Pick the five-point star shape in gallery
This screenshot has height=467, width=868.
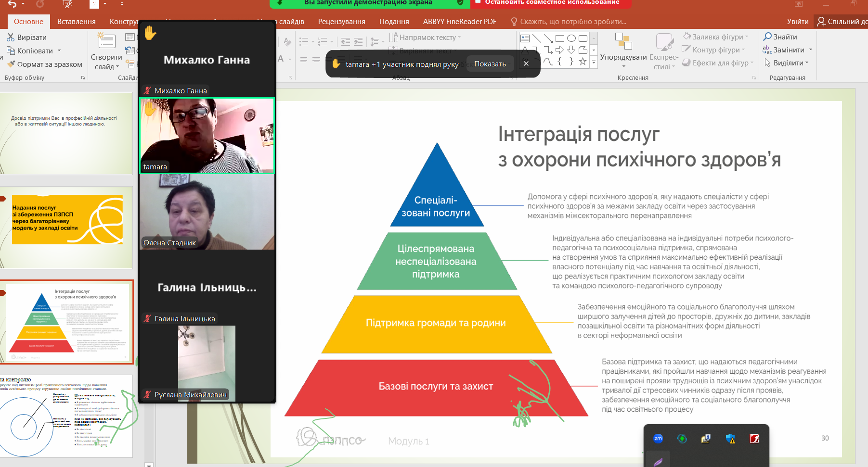[x=583, y=62]
